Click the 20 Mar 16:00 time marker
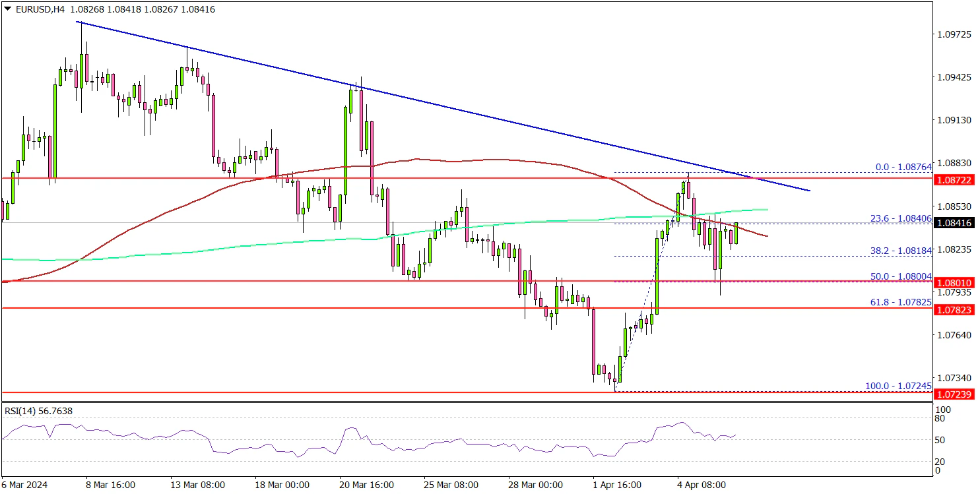The width and height of the screenshot is (980, 494). click(x=366, y=485)
